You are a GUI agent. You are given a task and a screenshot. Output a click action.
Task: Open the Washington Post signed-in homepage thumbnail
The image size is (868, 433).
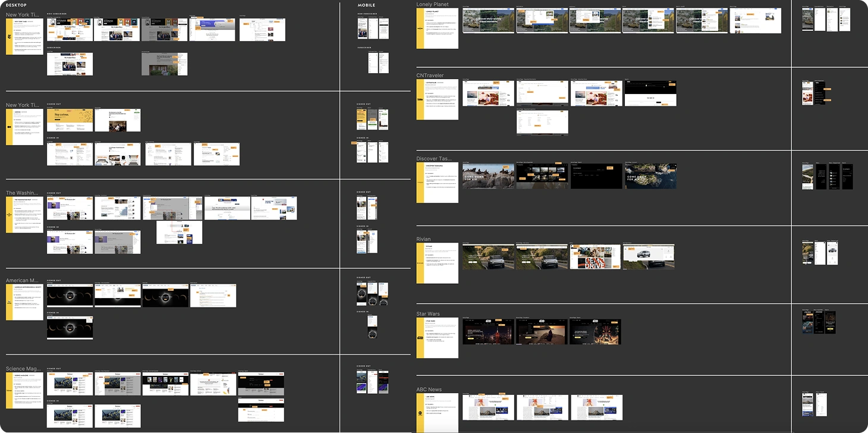pyautogui.click(x=70, y=242)
